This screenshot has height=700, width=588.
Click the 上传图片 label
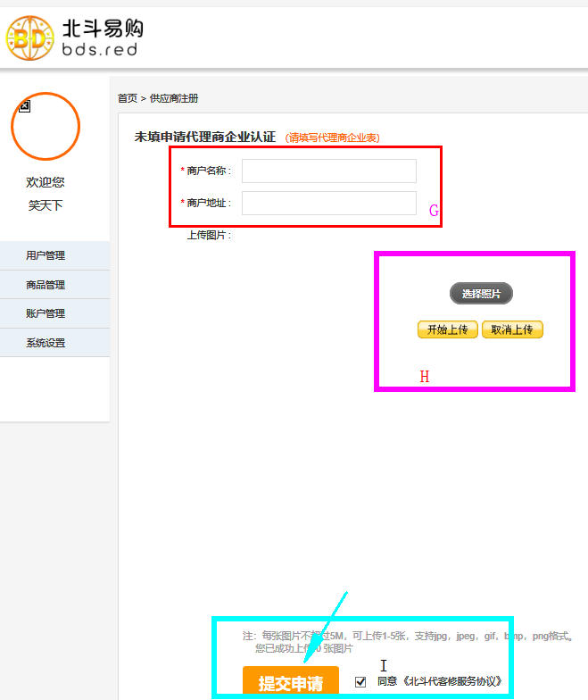(x=208, y=235)
